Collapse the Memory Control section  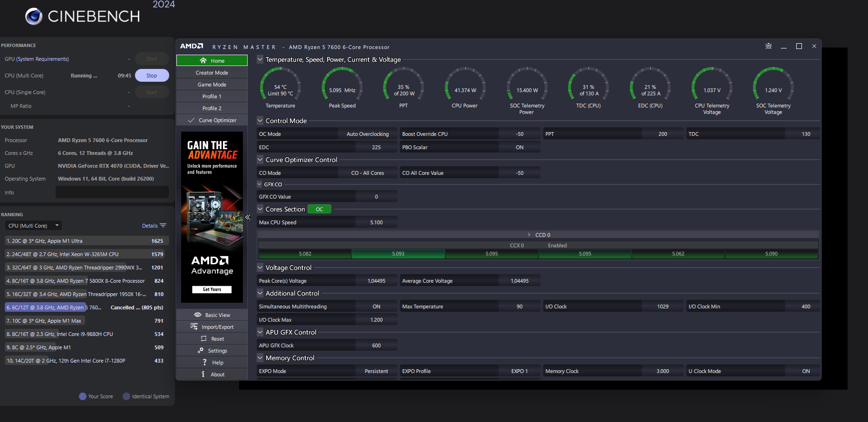(x=260, y=358)
